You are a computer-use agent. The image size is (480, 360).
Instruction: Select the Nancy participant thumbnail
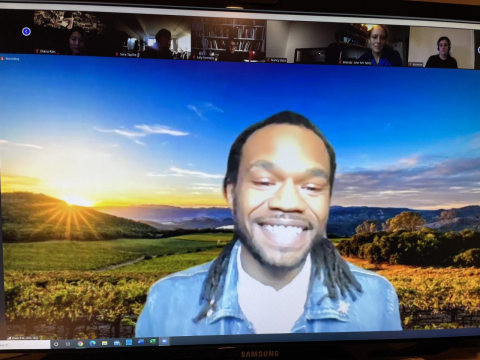299,42
